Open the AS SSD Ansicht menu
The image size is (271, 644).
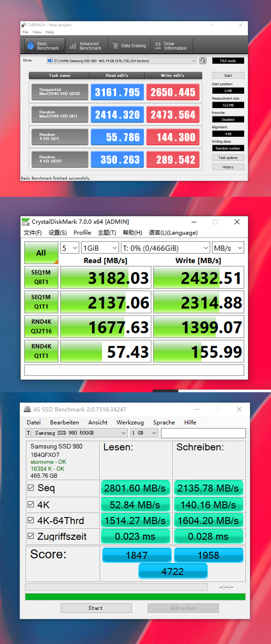pyautogui.click(x=98, y=422)
